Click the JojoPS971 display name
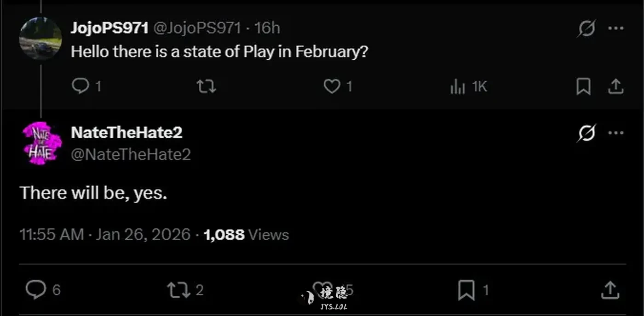 tap(109, 28)
